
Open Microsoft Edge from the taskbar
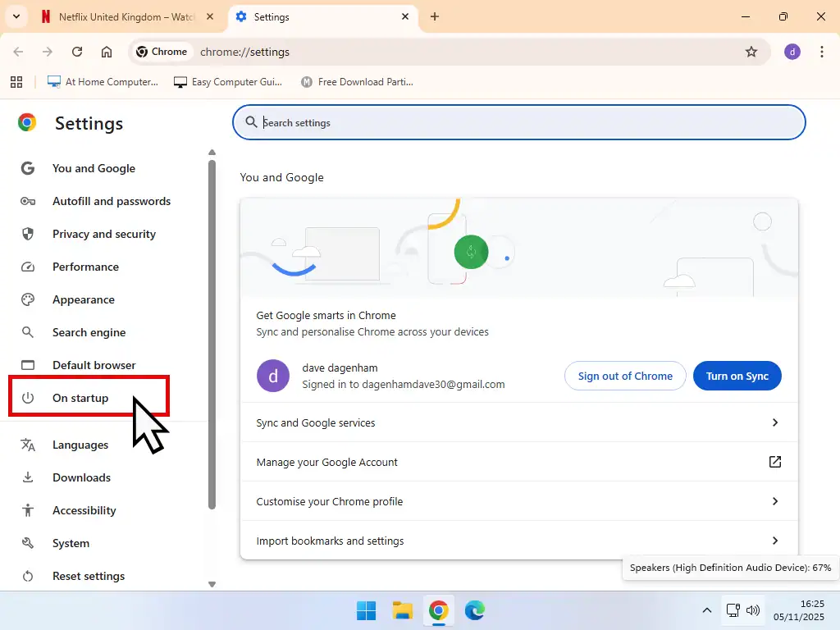(476, 610)
